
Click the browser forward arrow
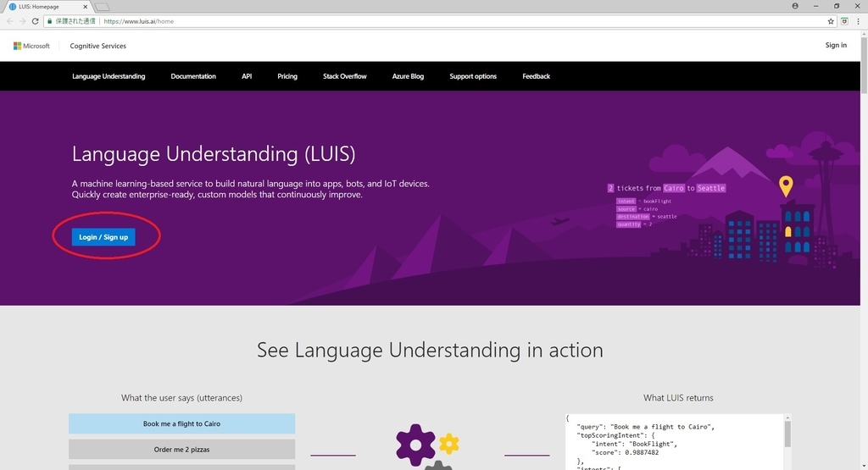click(x=22, y=21)
